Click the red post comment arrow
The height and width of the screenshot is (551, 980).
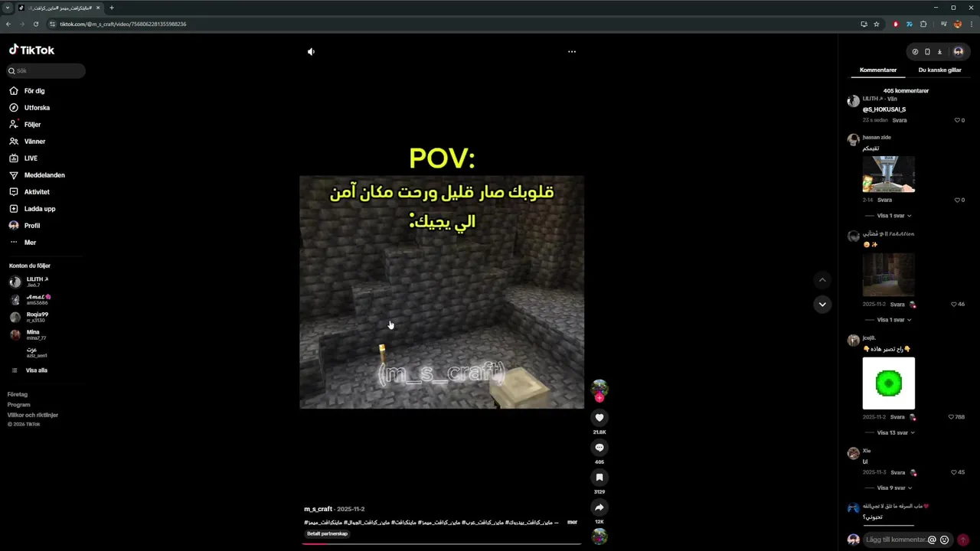963,540
